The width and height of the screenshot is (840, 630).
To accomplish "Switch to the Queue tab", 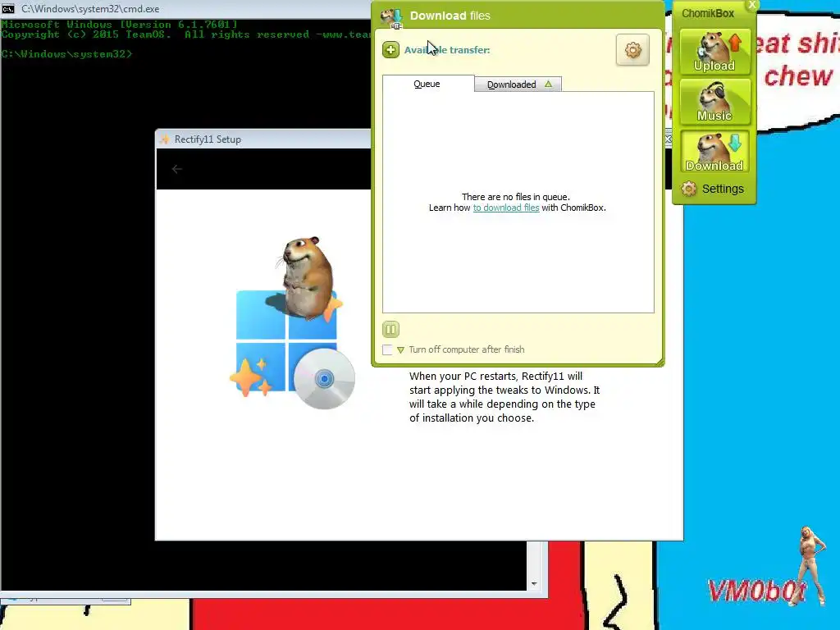I will click(427, 84).
